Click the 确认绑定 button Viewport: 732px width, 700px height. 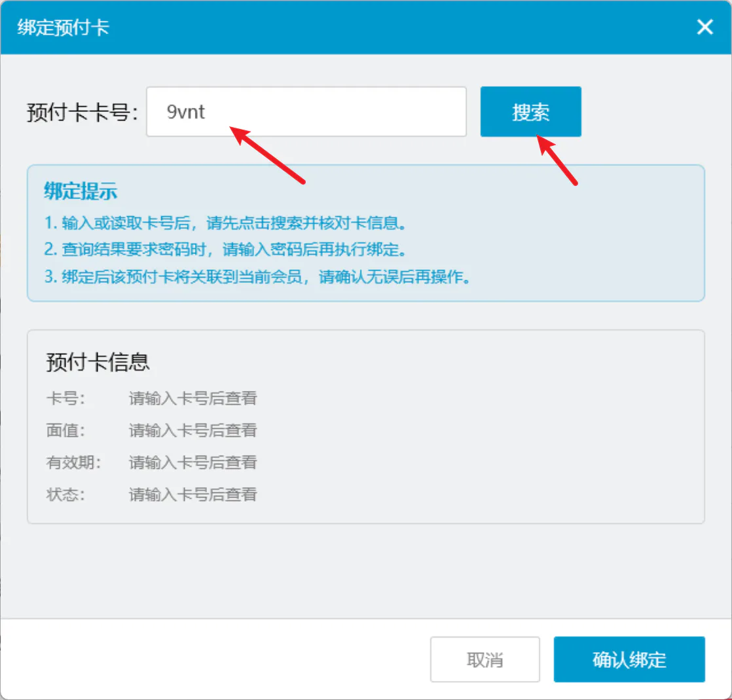629,659
